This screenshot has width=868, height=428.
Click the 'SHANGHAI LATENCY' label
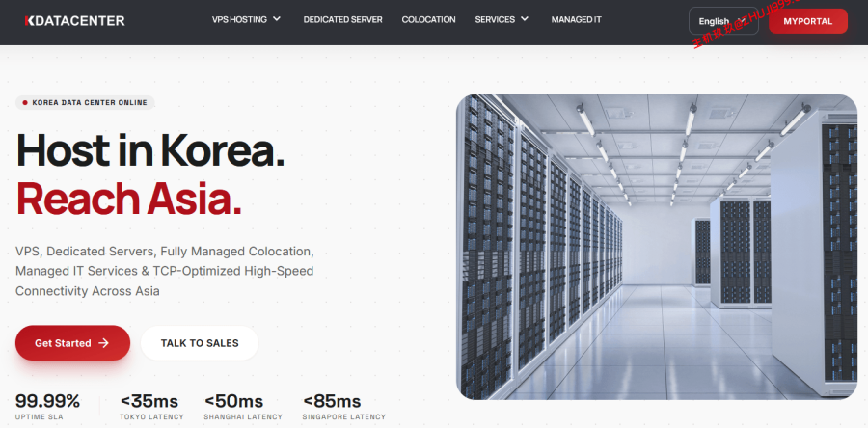(x=243, y=417)
